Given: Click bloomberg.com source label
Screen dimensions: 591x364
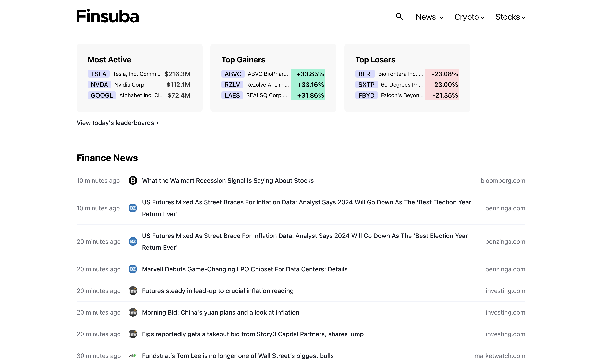Looking at the screenshot, I should coord(503,181).
